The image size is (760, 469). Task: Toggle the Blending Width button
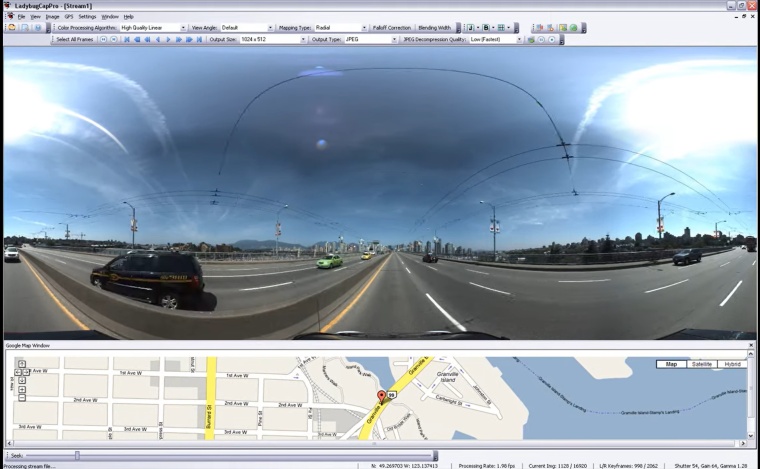434,28
